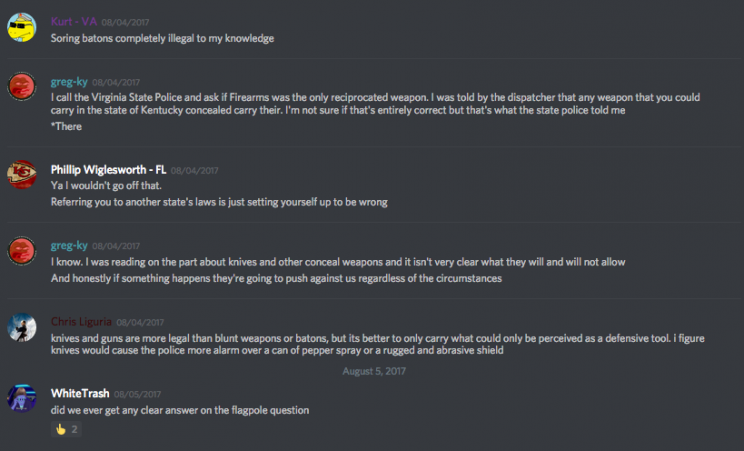Click the username "WhiteTrash"

coord(79,393)
